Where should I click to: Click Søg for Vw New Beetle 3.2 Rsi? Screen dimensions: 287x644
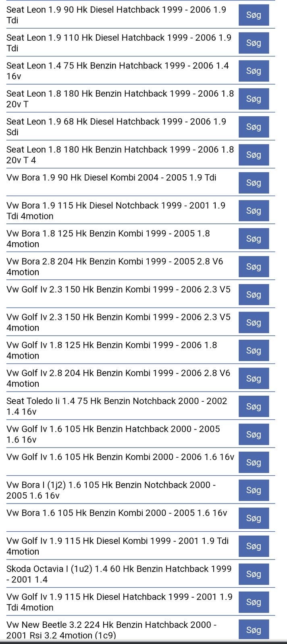(x=254, y=630)
